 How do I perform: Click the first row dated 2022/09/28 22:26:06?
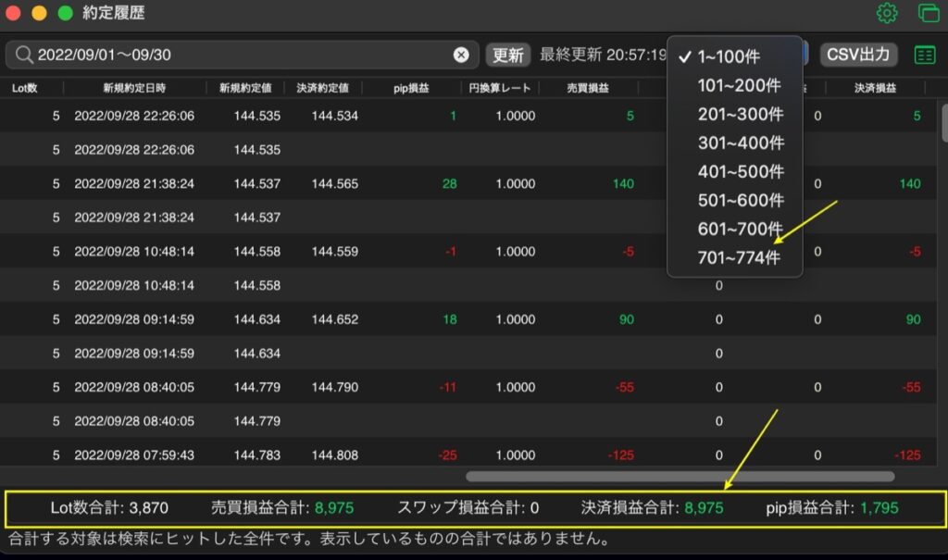(x=470, y=116)
